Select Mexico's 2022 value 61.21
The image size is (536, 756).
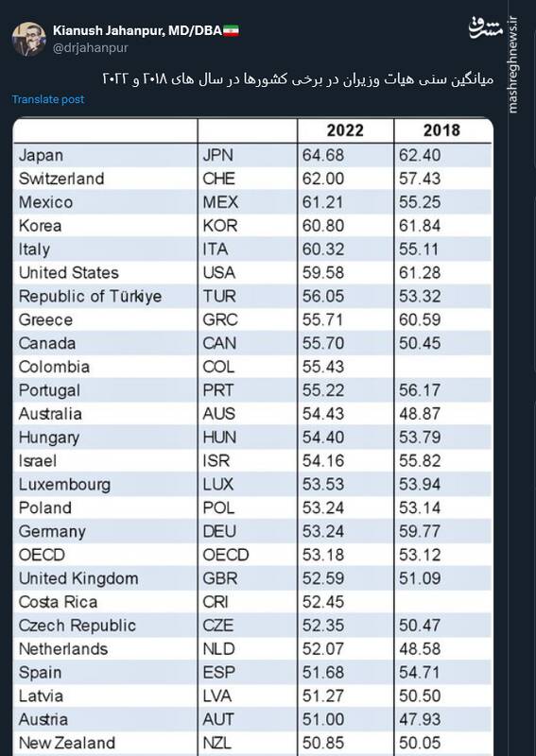coord(323,202)
